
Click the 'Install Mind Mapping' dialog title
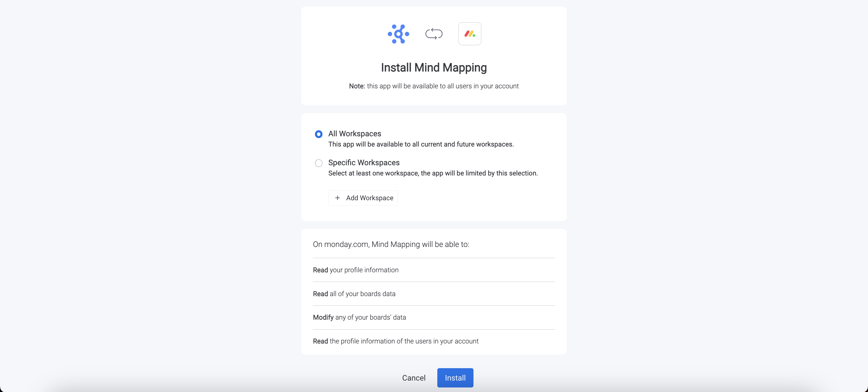434,68
